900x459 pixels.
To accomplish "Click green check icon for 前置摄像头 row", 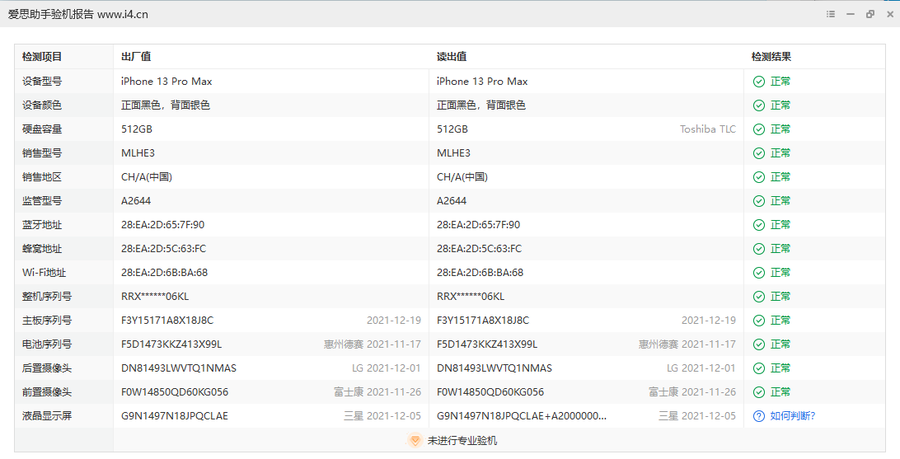I will pos(759,392).
